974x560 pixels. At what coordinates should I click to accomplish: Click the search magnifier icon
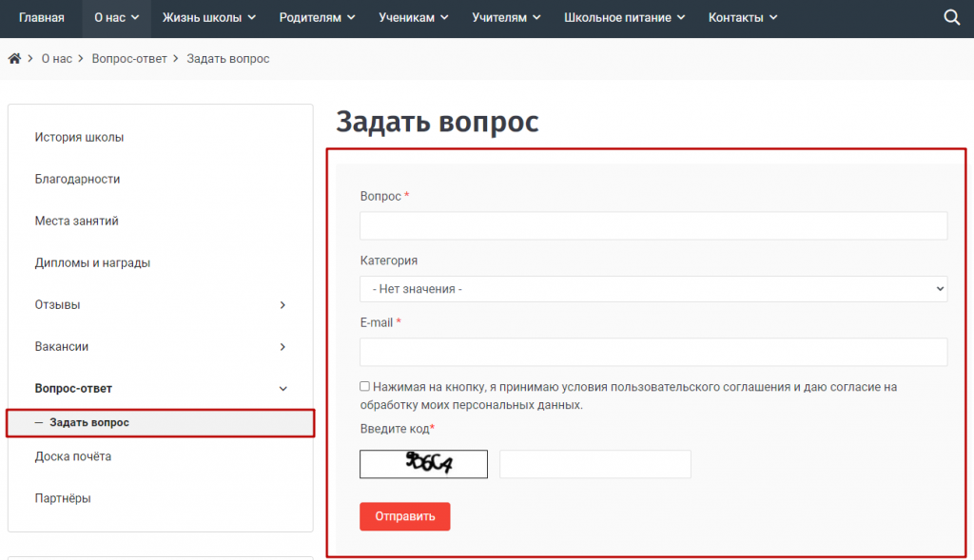(x=951, y=17)
